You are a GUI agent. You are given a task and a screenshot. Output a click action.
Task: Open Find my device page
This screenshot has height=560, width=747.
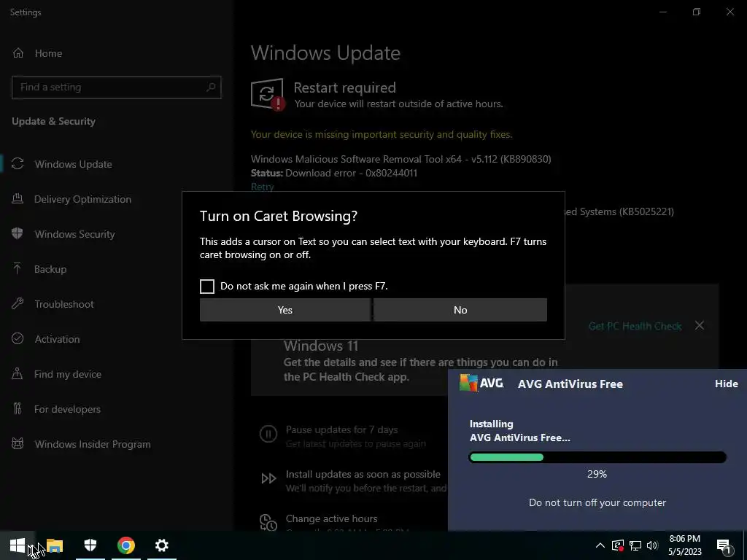pos(68,374)
